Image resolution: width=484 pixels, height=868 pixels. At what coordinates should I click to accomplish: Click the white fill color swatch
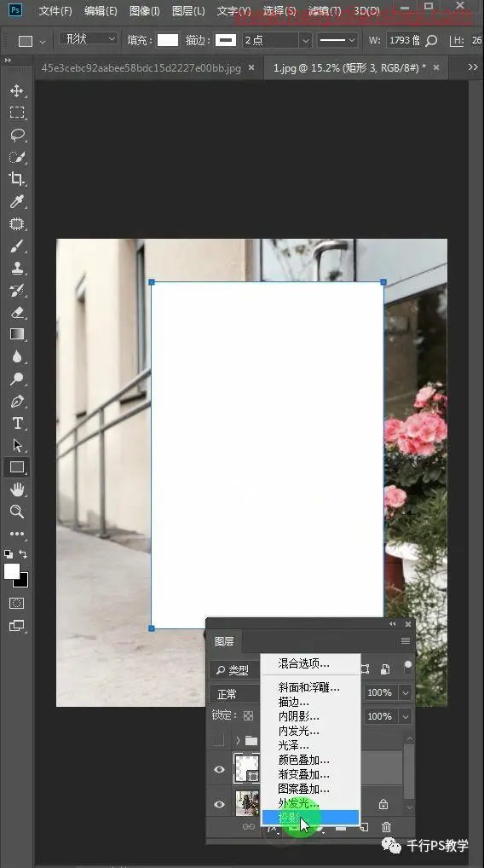click(168, 40)
